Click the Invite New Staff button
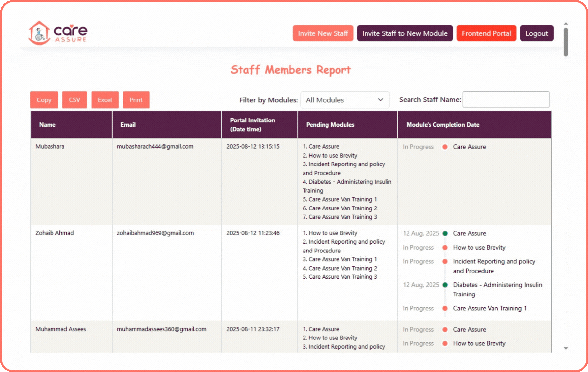This screenshot has width=588, height=372. point(323,33)
